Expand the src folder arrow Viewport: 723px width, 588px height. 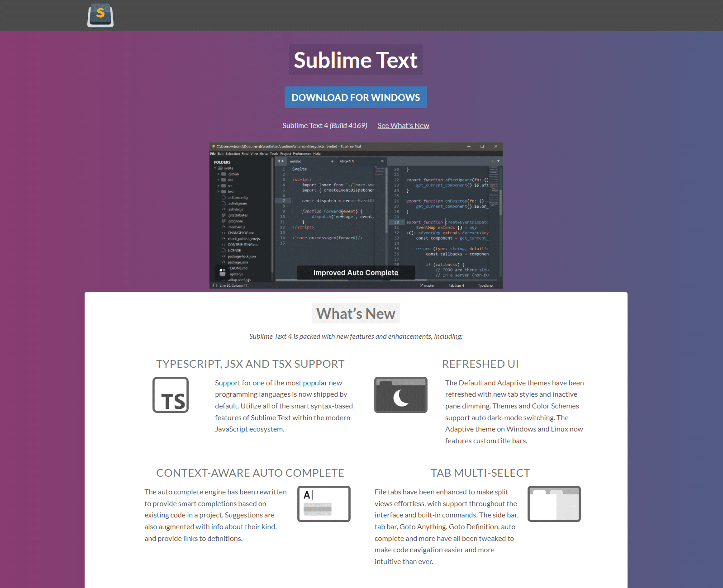pos(219,186)
